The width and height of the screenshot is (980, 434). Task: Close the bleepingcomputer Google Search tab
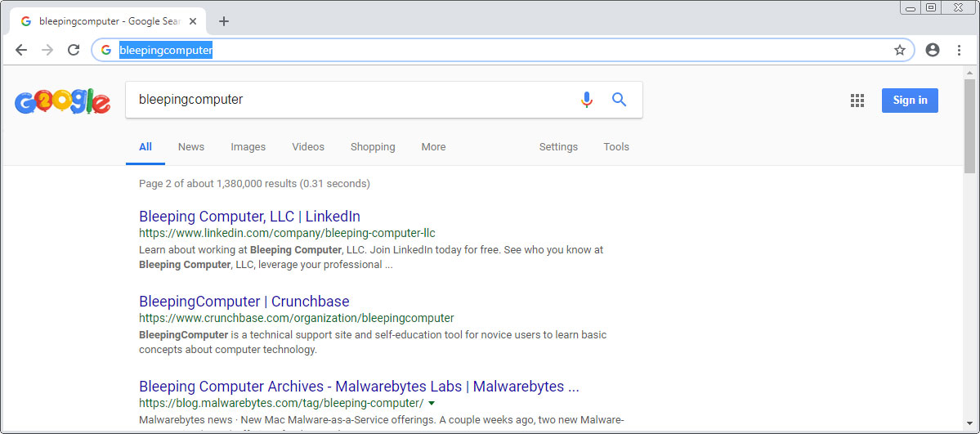[x=193, y=21]
